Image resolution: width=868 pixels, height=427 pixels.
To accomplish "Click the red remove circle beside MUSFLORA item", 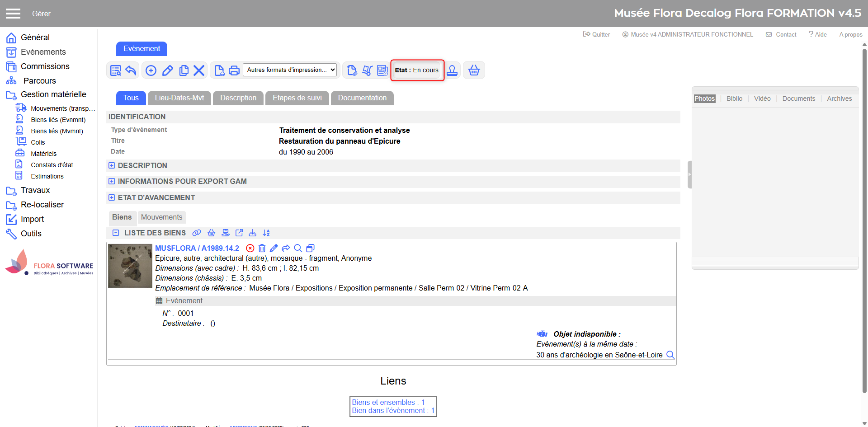I will coord(250,248).
